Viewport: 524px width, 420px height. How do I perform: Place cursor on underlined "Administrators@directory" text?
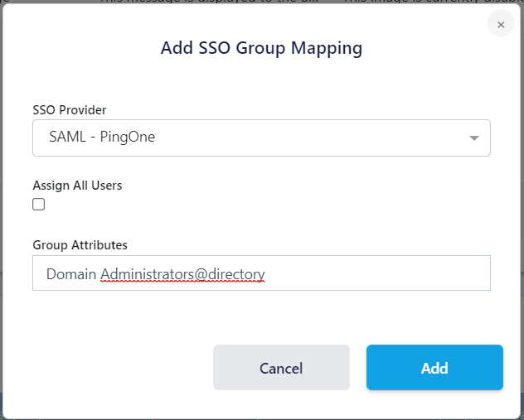182,273
